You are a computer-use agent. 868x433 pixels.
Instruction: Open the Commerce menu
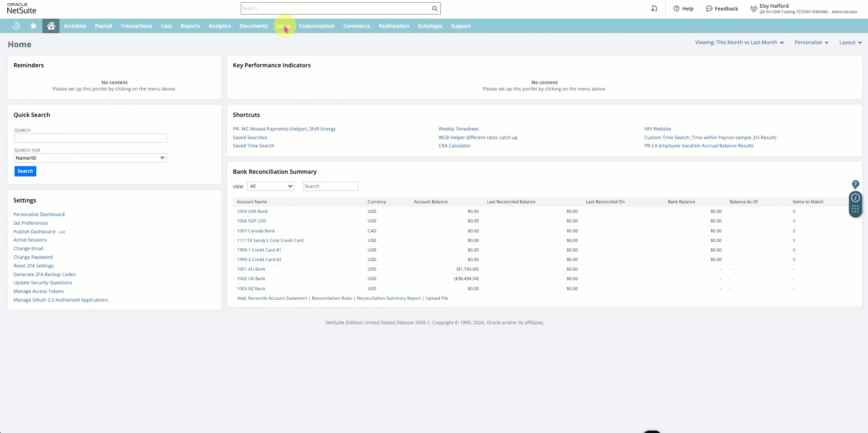tap(356, 26)
